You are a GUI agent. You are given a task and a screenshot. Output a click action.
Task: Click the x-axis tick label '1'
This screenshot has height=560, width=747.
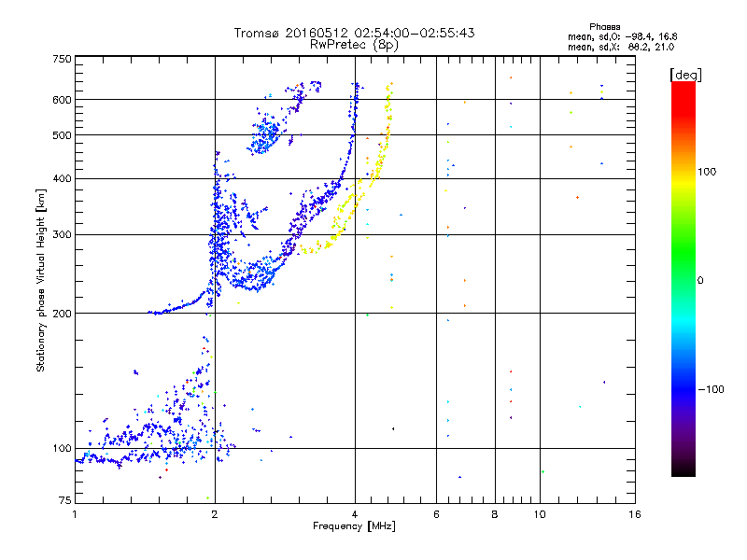point(75,514)
